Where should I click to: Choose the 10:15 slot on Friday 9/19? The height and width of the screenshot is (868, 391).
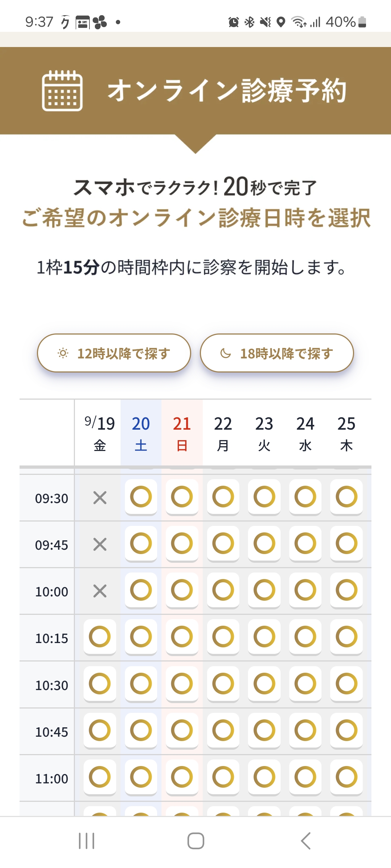coord(100,637)
